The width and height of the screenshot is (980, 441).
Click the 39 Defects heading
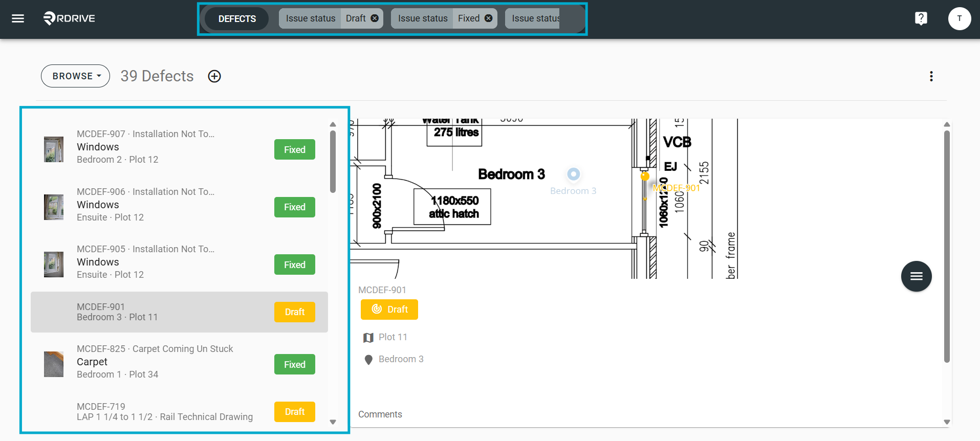[x=157, y=76]
